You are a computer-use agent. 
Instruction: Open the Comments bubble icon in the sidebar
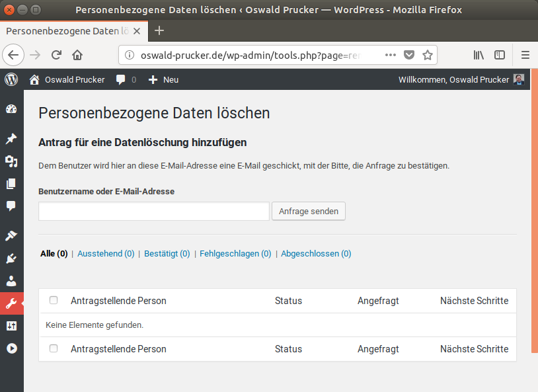[11, 206]
